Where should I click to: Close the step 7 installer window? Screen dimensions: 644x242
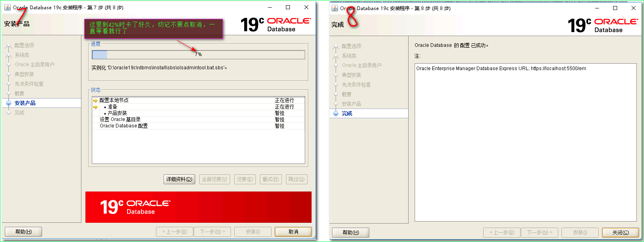click(306, 7)
